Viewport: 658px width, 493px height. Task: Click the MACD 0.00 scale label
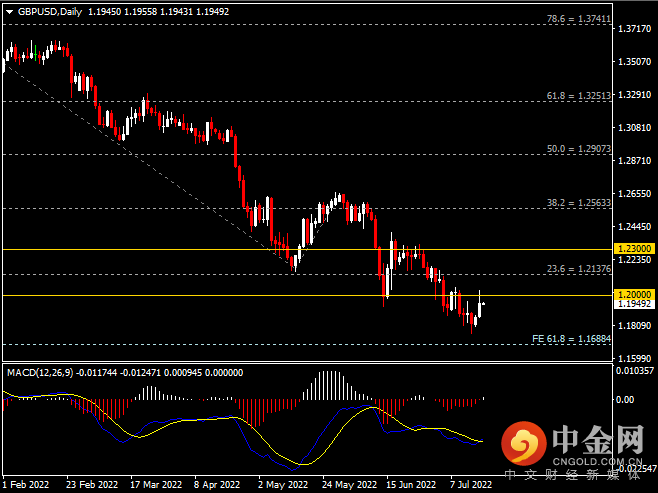[624, 400]
